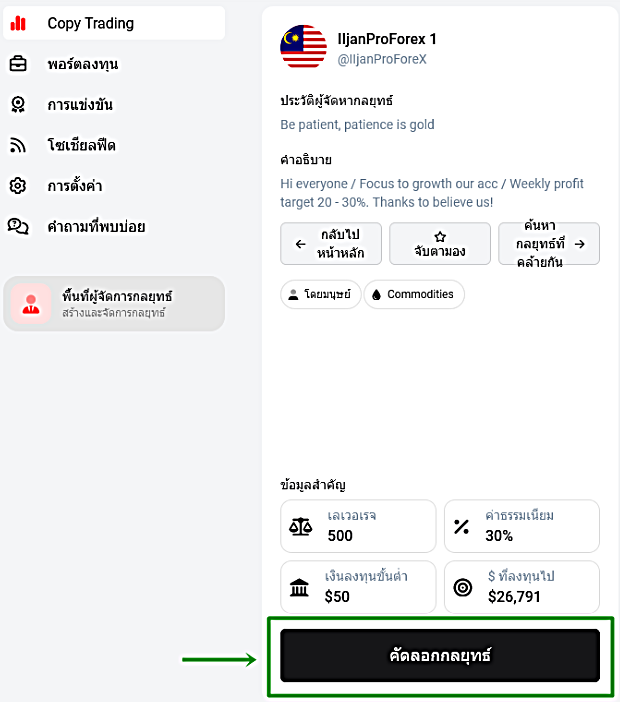Select the Commodities tag chip
This screenshot has width=620, height=702.
[x=414, y=294]
